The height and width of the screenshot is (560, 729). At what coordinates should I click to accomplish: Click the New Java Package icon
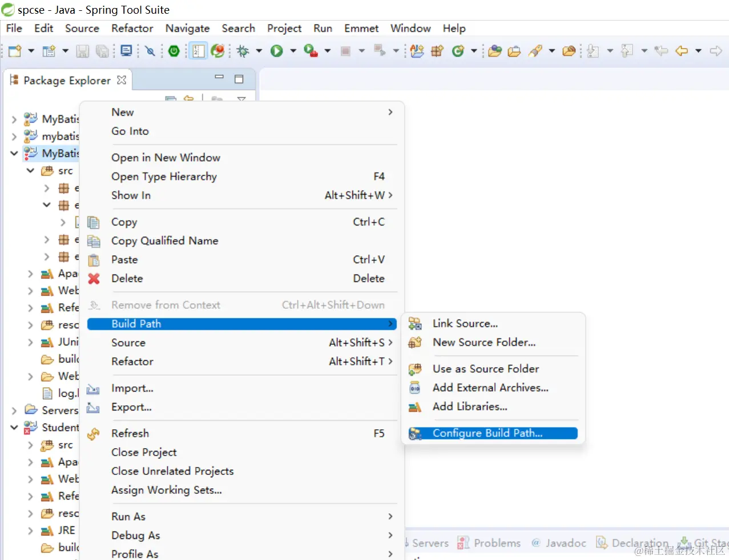tap(437, 51)
